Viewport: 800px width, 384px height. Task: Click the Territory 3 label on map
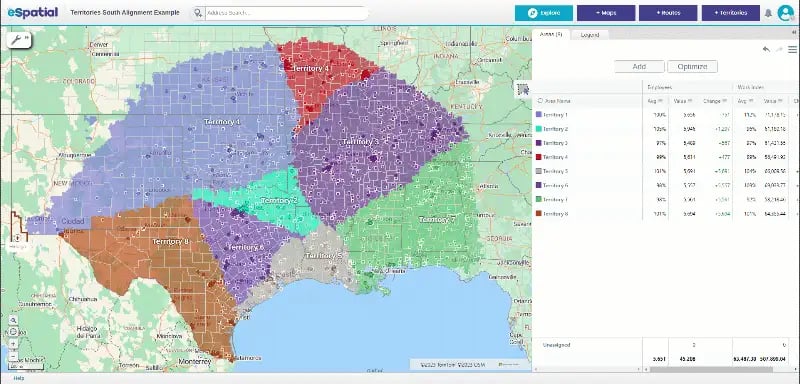pyautogui.click(x=361, y=141)
